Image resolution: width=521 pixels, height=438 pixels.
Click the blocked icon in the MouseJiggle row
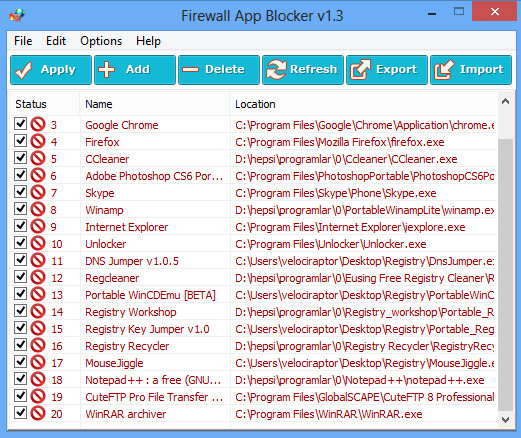tap(38, 363)
